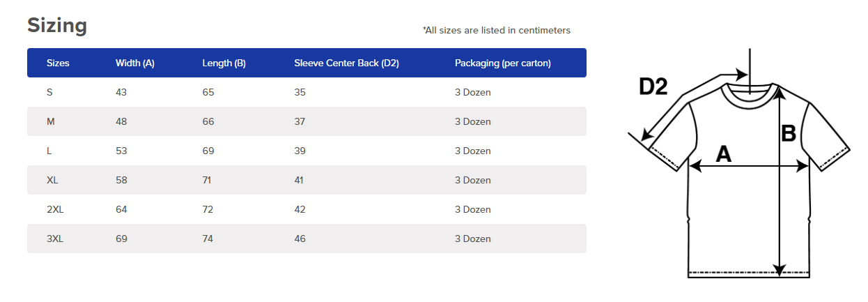Click width value 53 in L row
This screenshot has width=868, height=302.
[x=121, y=151]
